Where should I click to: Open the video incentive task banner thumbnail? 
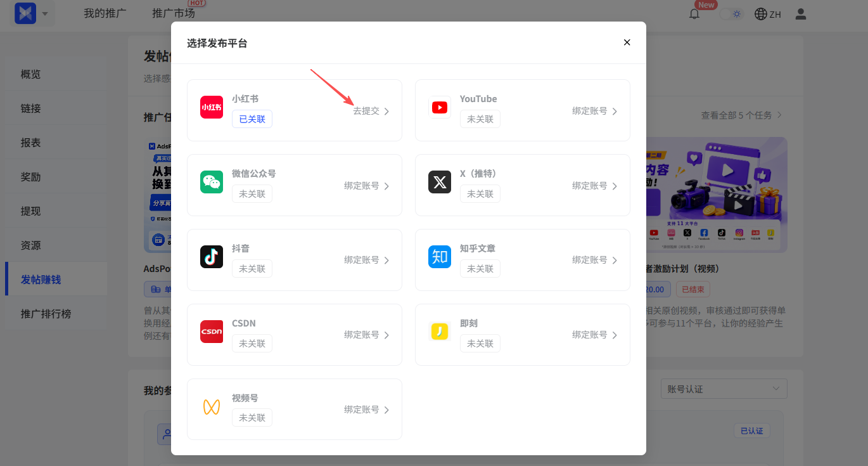click(x=717, y=195)
